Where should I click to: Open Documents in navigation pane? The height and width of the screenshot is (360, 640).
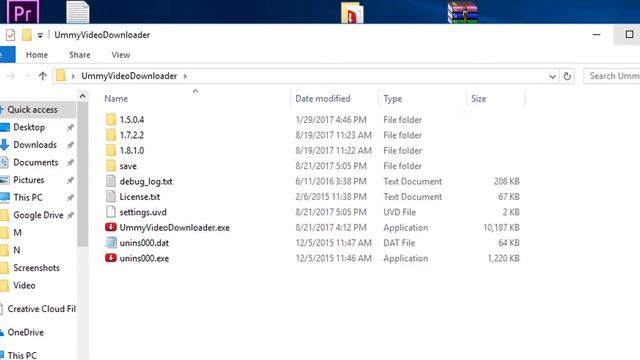36,162
